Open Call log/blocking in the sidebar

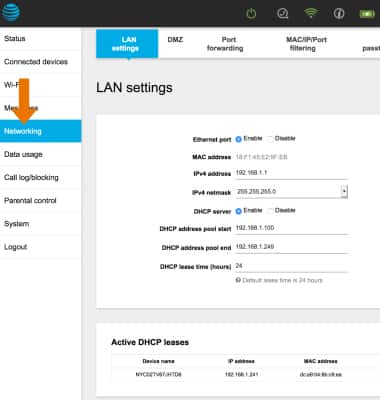click(x=40, y=177)
